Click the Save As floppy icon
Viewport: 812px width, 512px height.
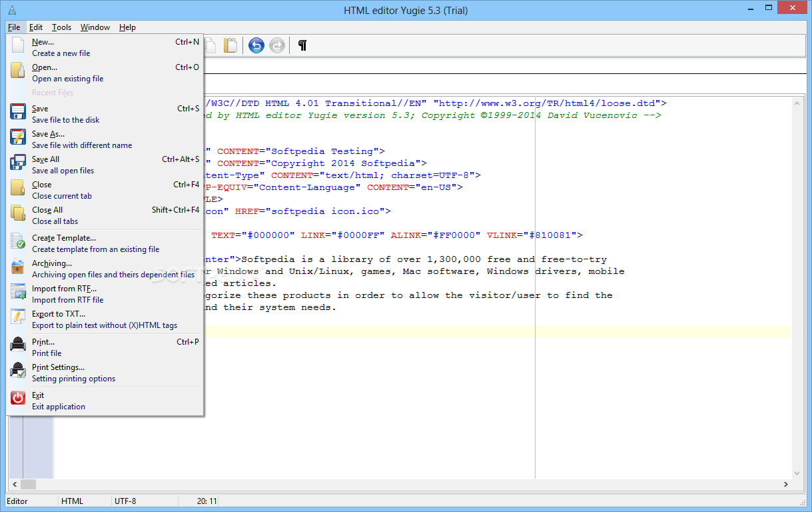17,137
